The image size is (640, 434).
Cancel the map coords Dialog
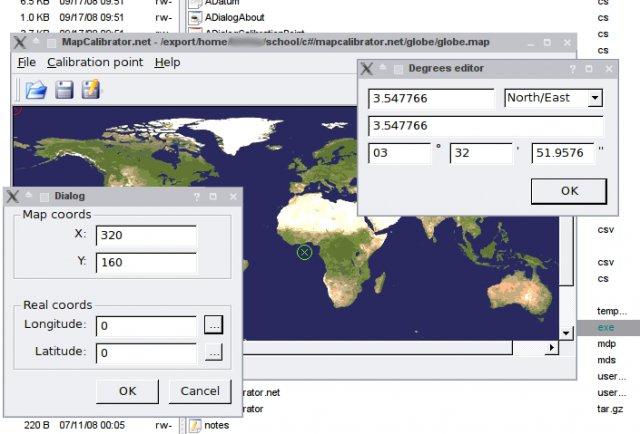click(200, 390)
